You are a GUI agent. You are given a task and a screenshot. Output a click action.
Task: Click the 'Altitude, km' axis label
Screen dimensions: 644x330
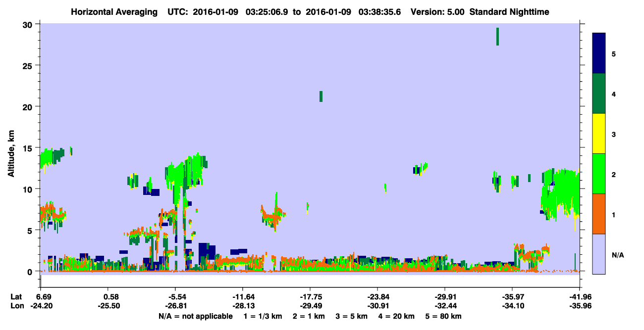tap(10, 154)
